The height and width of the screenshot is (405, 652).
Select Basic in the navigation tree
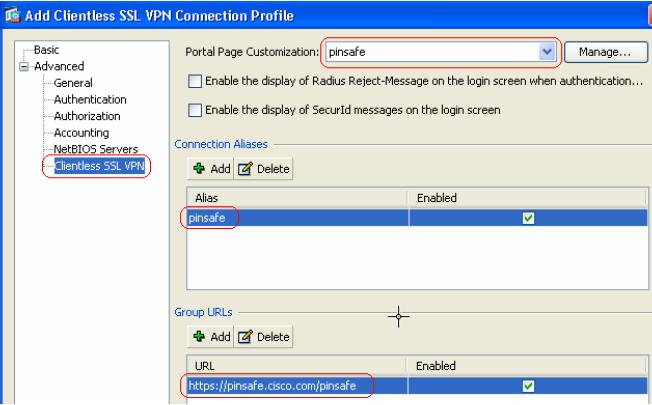pos(46,50)
